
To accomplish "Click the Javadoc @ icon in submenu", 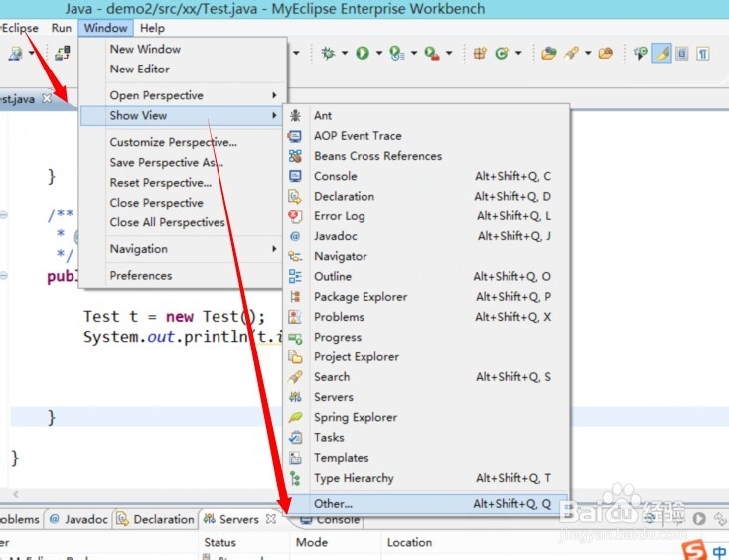I will (295, 236).
